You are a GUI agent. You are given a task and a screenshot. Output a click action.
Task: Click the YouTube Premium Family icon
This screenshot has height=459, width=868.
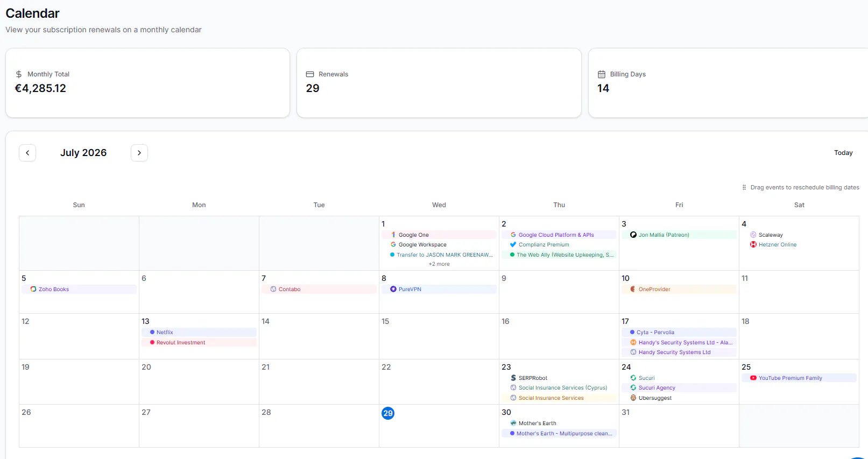tap(753, 378)
